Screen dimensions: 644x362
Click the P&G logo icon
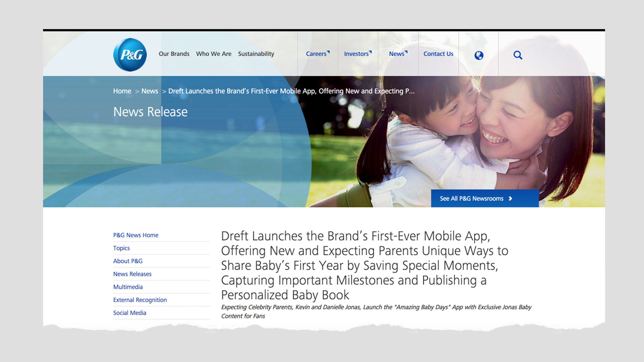(130, 55)
